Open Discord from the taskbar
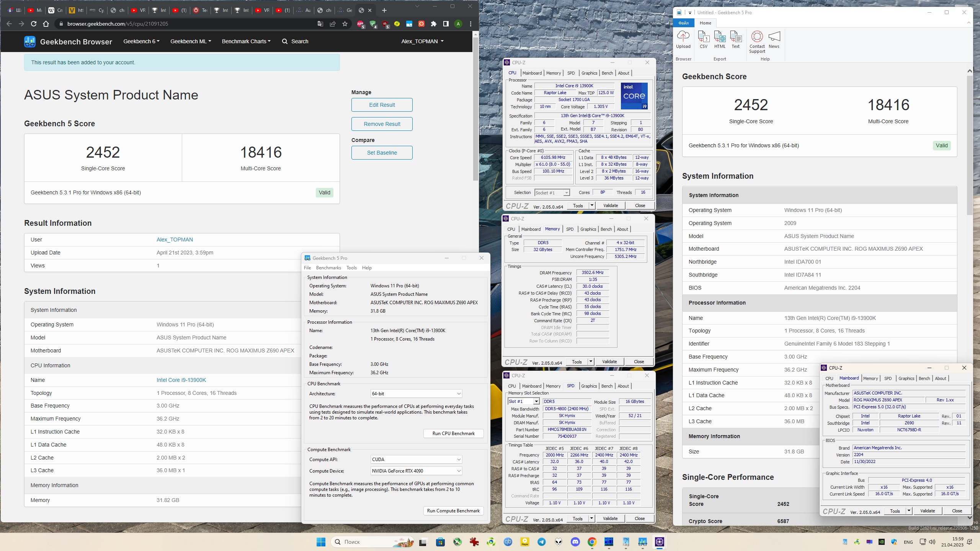The height and width of the screenshot is (551, 980). coord(575,542)
